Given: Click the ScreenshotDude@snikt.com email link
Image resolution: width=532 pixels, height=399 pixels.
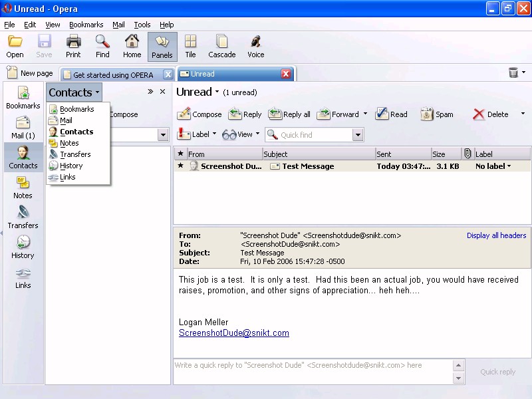Looking at the screenshot, I should tap(234, 333).
